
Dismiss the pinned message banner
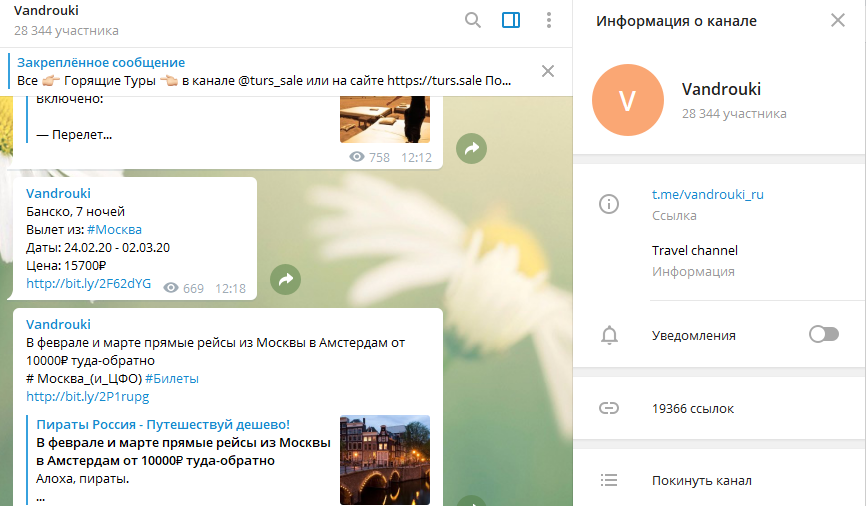click(548, 71)
